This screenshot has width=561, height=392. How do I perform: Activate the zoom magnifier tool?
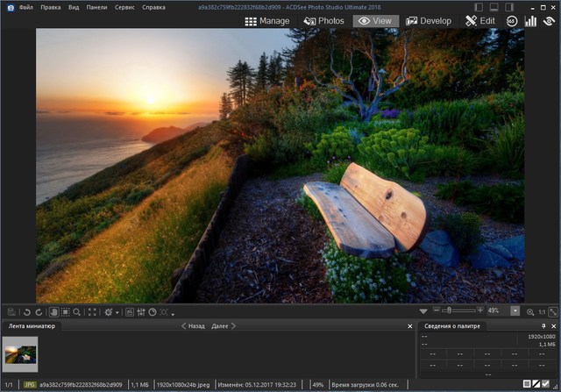pos(77,311)
